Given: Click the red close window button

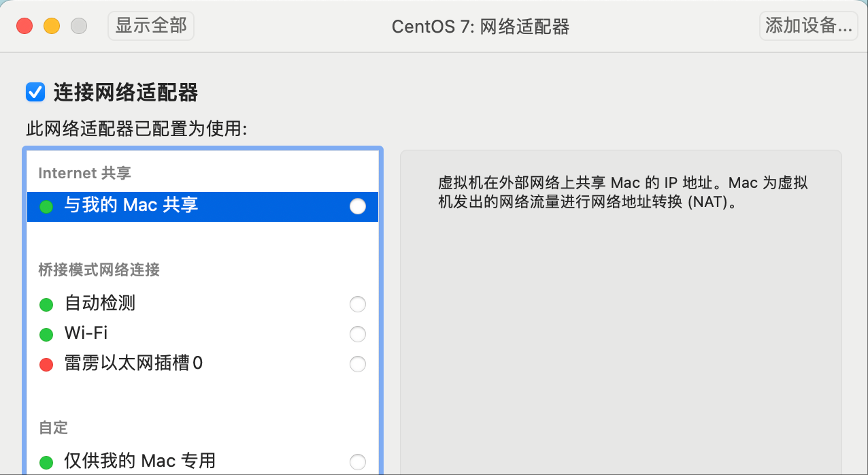Looking at the screenshot, I should click(24, 26).
